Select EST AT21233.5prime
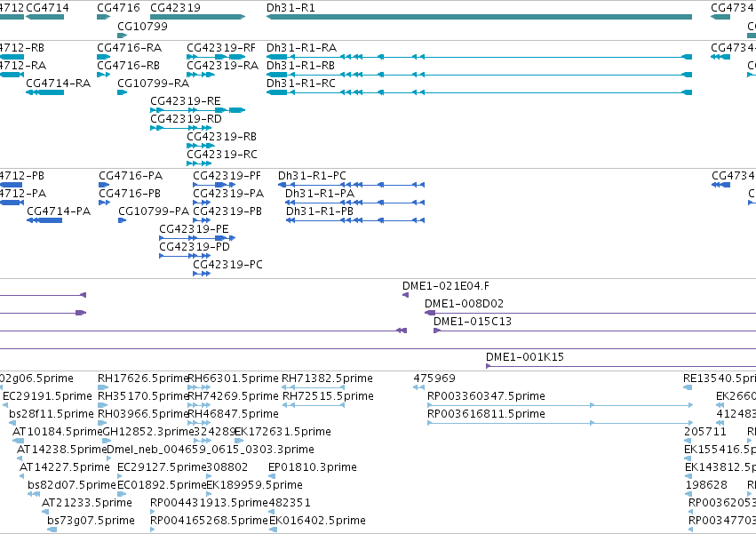 pyautogui.click(x=87, y=503)
